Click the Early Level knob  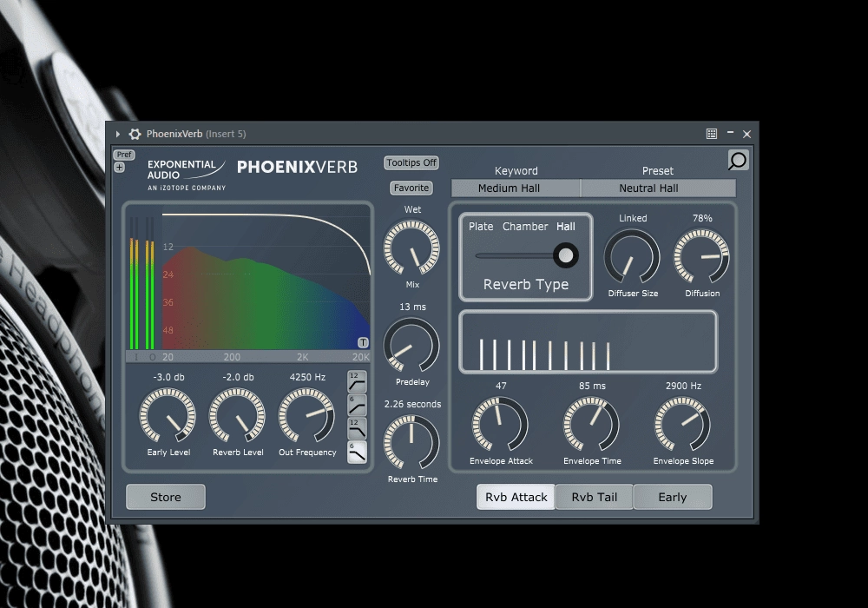tap(168, 416)
